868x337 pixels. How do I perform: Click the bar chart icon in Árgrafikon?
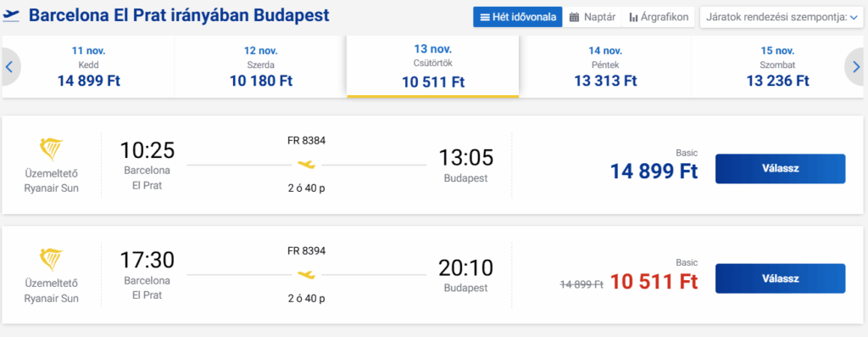point(634,17)
